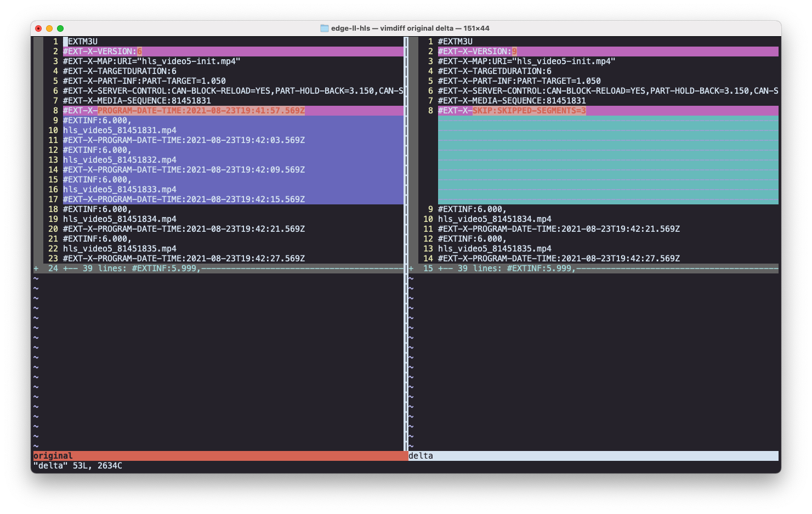Screen dimensions: 812x514
Task: Click #EXT-X-TARGETDURATION:6 in the delta pane
Action: pyautogui.click(x=495, y=71)
